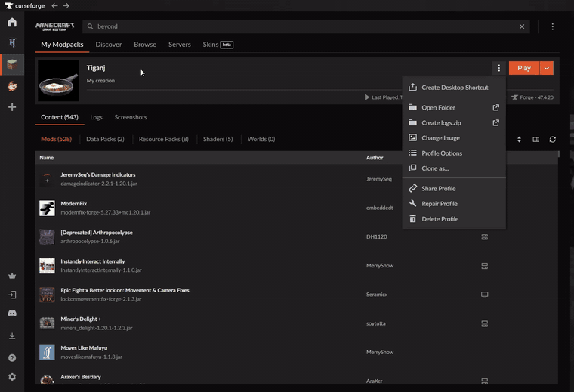Open the Tiganj profile three-dot menu

tap(498, 68)
